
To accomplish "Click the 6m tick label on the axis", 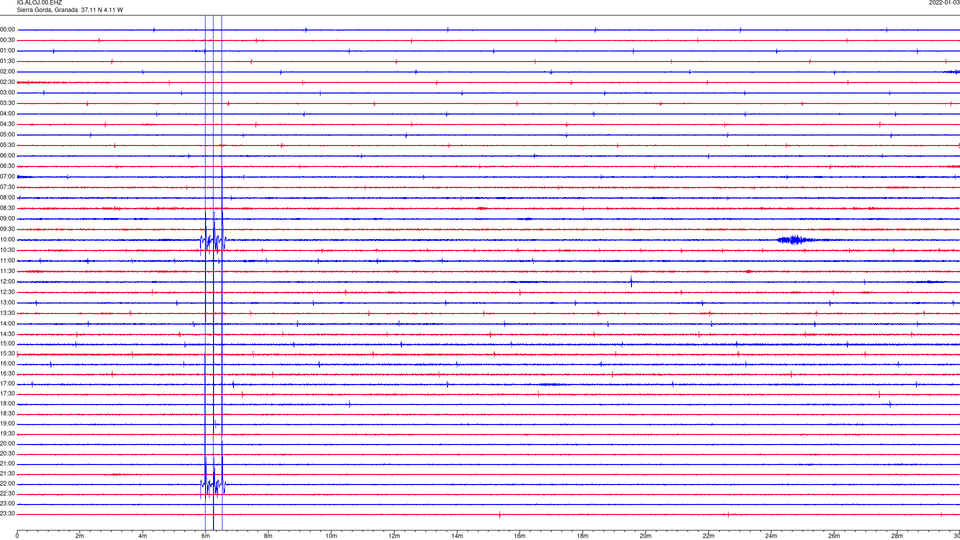I will click(206, 536).
